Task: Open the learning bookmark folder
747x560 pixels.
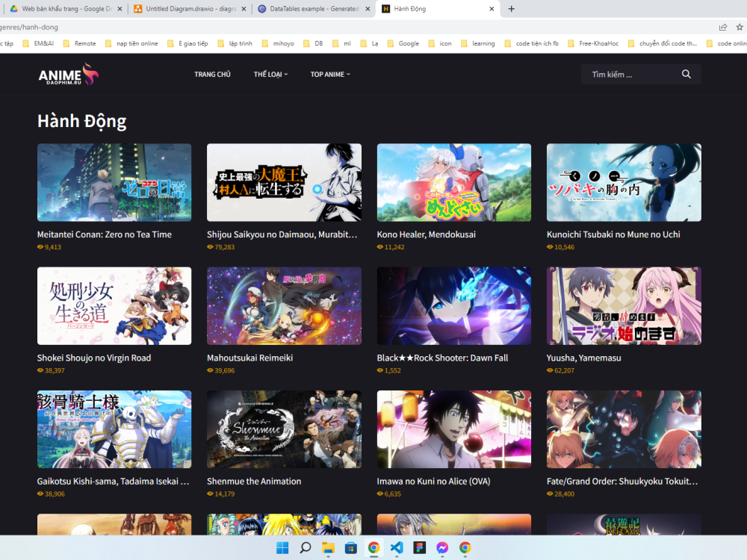Action: click(478, 43)
